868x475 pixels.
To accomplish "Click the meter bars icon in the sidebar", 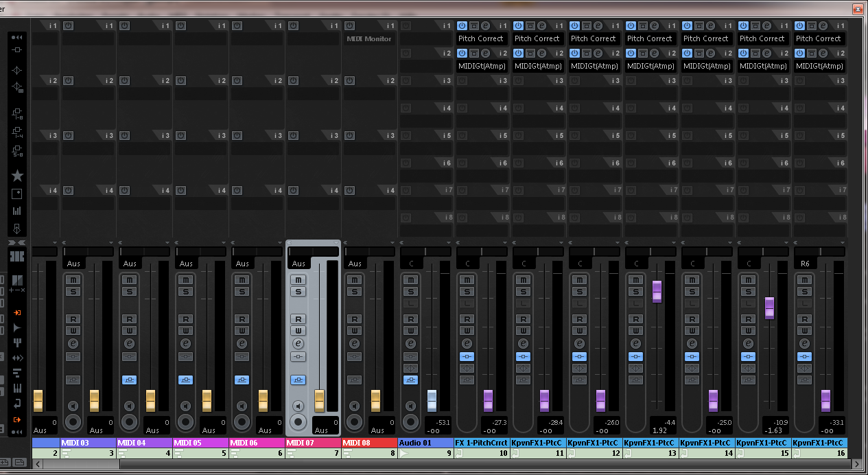I will pos(17,211).
